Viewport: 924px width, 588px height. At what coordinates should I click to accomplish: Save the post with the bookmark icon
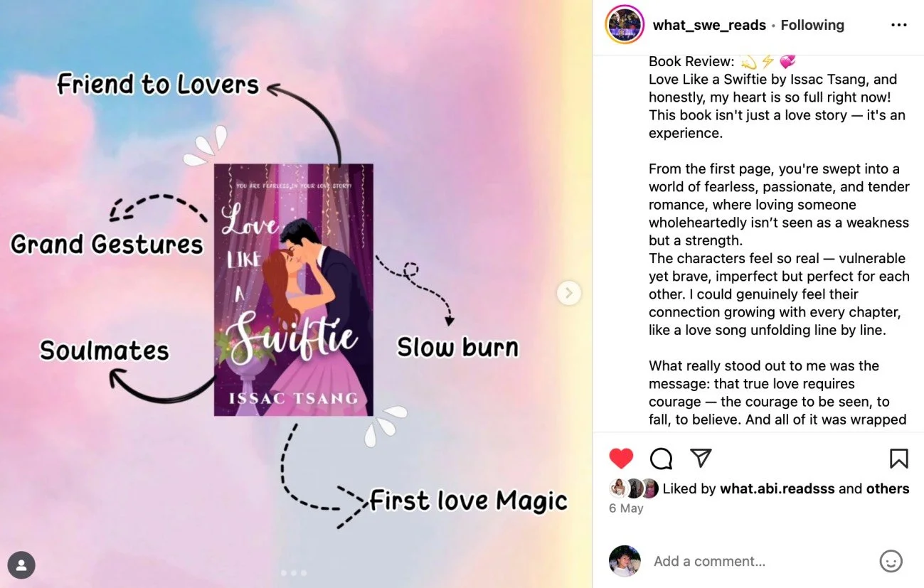[x=898, y=459]
